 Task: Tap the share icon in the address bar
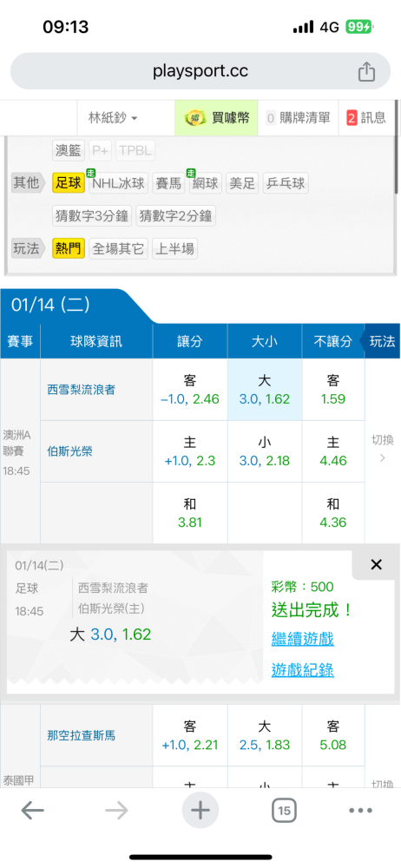(x=366, y=71)
